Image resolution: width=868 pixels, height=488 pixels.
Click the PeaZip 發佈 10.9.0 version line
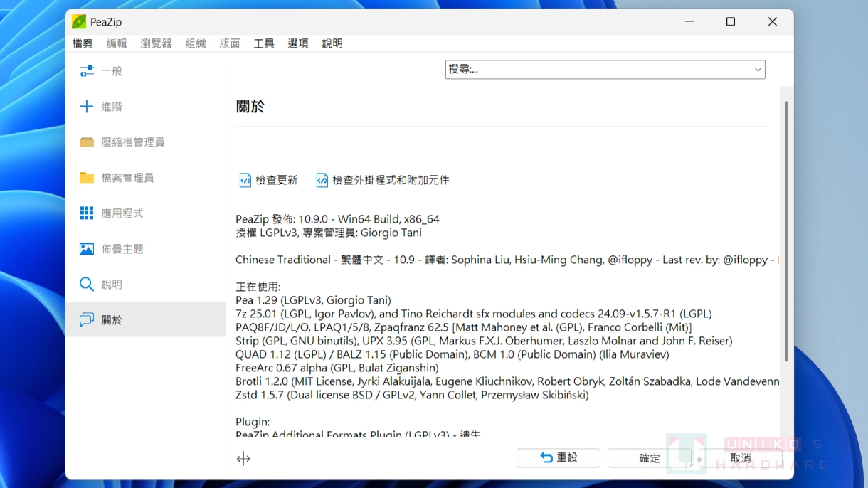pyautogui.click(x=338, y=219)
